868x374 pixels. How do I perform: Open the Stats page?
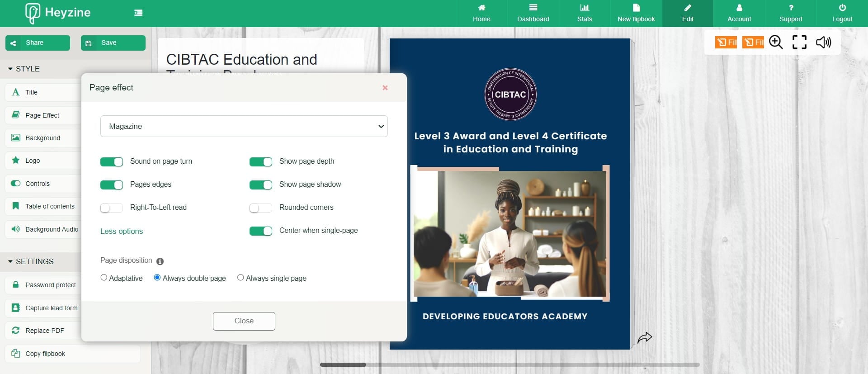(x=584, y=13)
